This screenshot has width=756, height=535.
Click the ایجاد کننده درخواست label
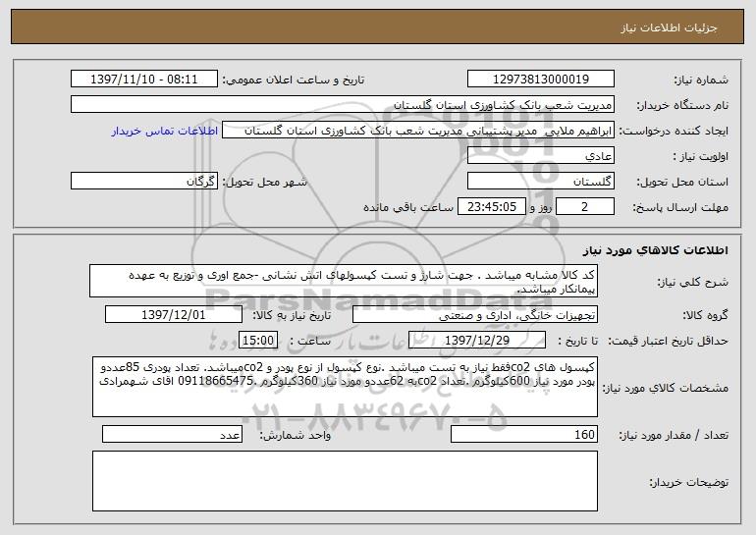(x=674, y=132)
